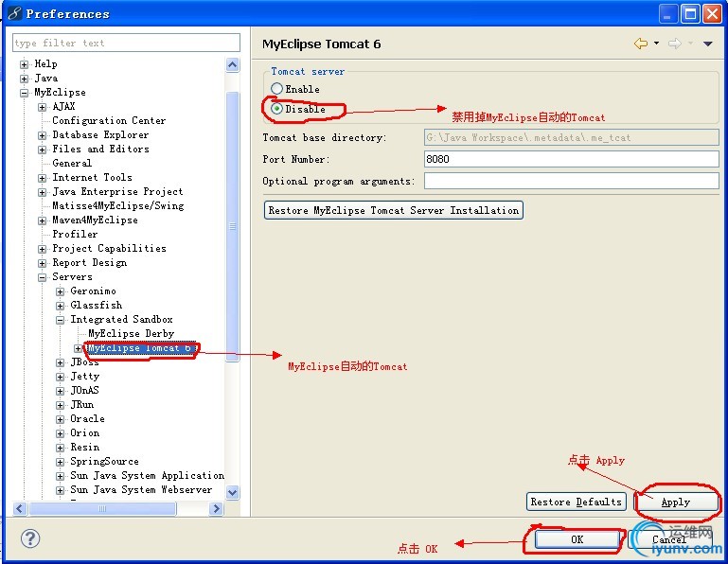Viewport: 728px width, 564px height.
Task: Expand the Java tree node
Action: pyautogui.click(x=25, y=79)
